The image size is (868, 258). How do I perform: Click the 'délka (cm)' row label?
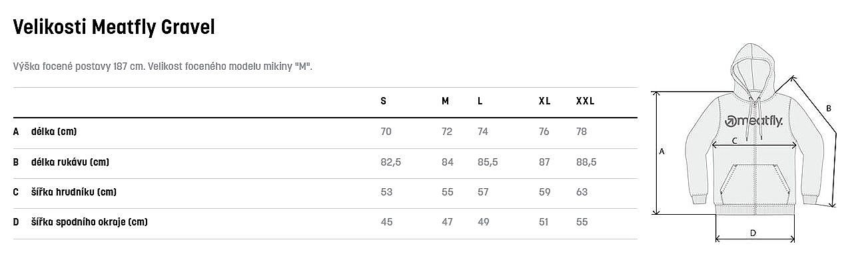coord(54,132)
